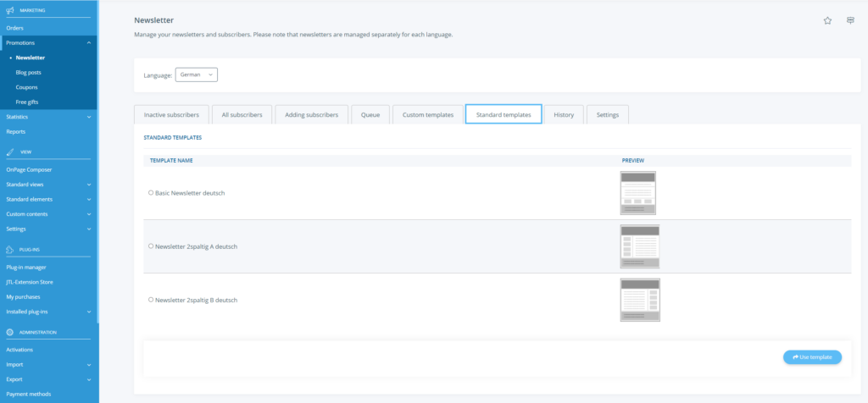Click the Marketing megaphone icon

click(9, 10)
